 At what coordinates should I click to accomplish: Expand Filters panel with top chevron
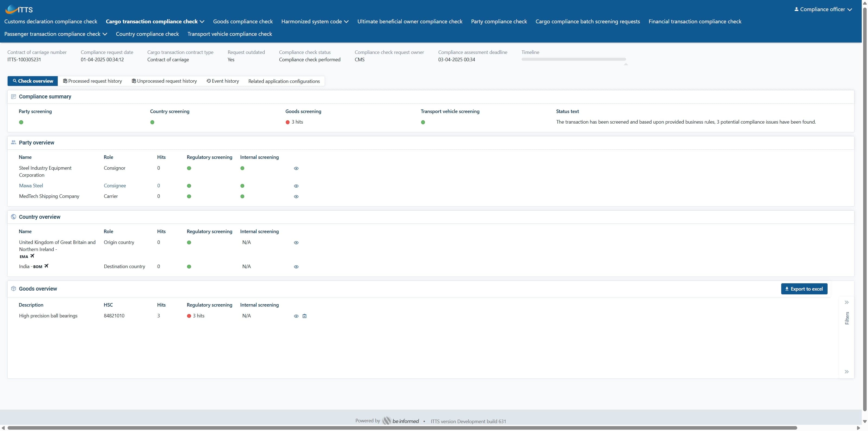846,302
